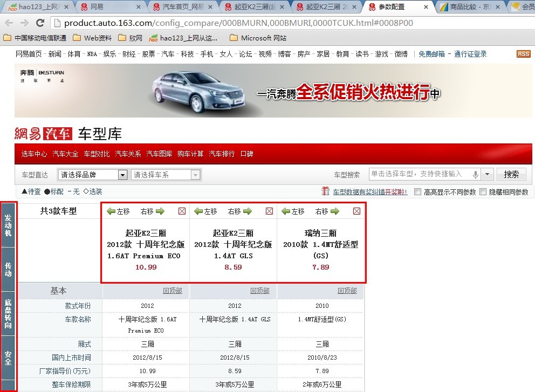The height and width of the screenshot is (392, 535).
Task: Jump to 发动机 section in sidebar
Action: pos(8,225)
